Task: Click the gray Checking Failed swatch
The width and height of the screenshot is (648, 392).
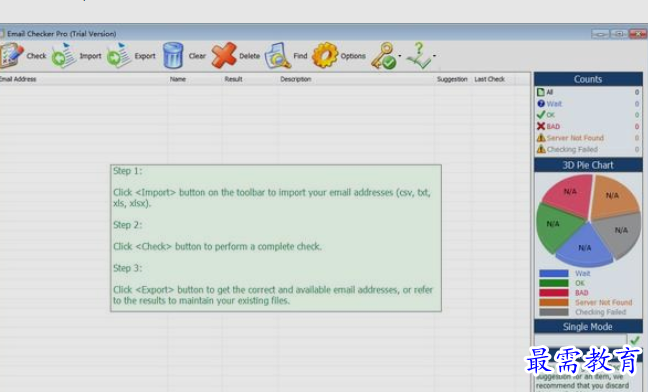Action: (x=554, y=312)
